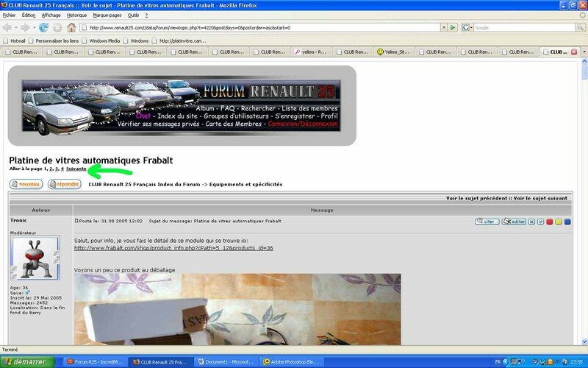This screenshot has width=588, height=368.
Task: Click the 'nouveau' new topic button
Action: 26,184
